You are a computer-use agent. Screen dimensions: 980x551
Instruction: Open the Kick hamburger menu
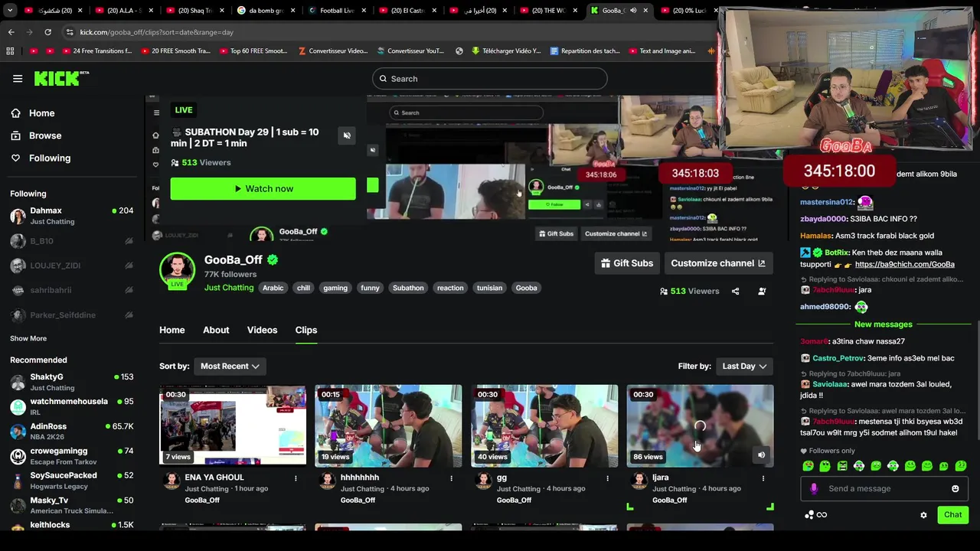point(18,78)
